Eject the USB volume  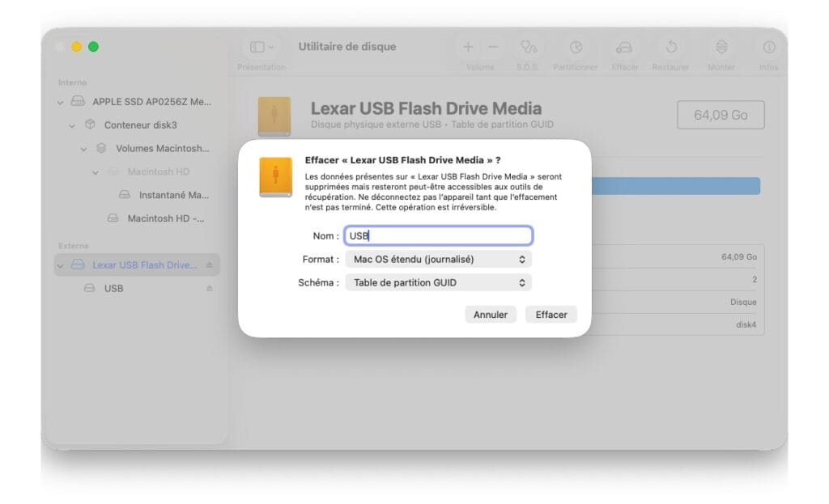tap(210, 288)
